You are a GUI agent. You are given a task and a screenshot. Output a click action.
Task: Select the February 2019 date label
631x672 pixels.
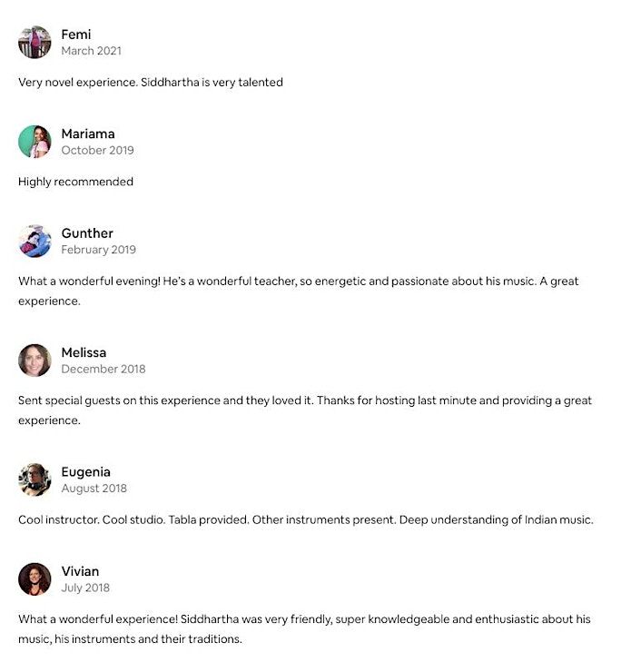(98, 250)
